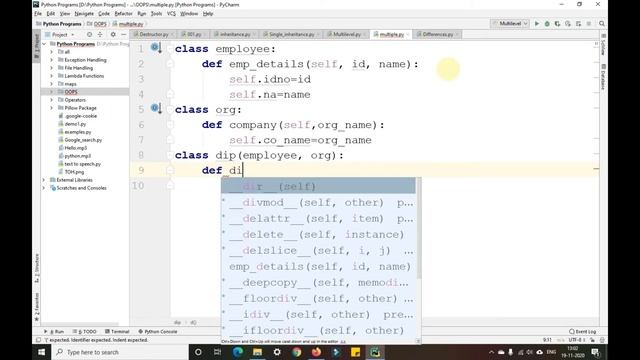
Task: Click the 9:11 caret position indicator
Action: click(x=547, y=340)
